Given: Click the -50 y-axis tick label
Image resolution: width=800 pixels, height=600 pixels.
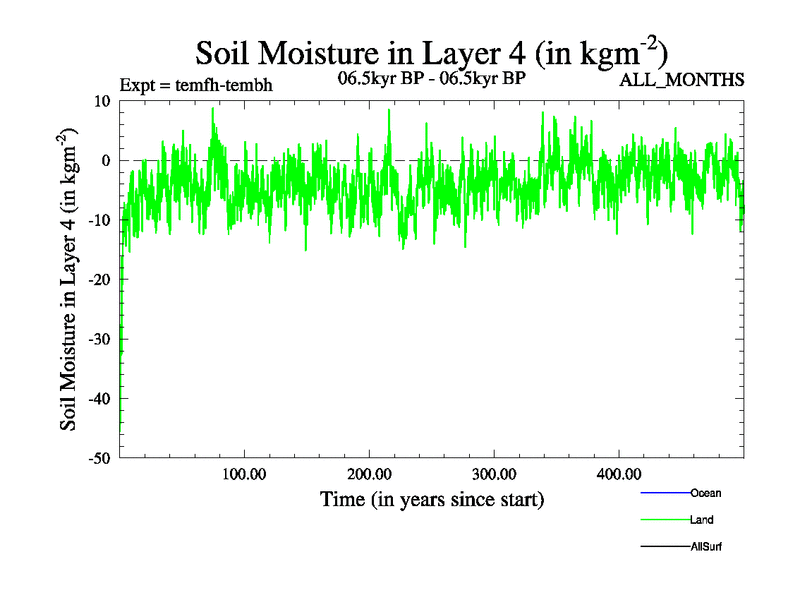Looking at the screenshot, I should pos(99,458).
